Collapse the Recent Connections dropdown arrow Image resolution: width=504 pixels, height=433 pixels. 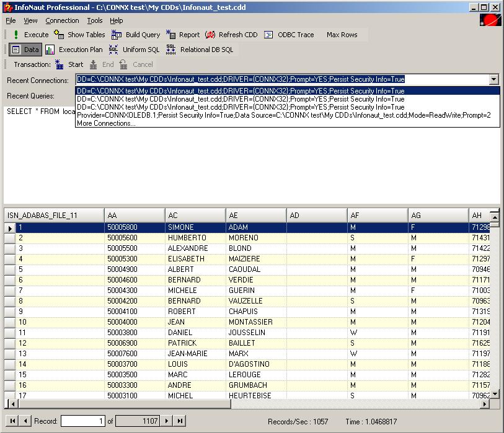[x=494, y=79]
